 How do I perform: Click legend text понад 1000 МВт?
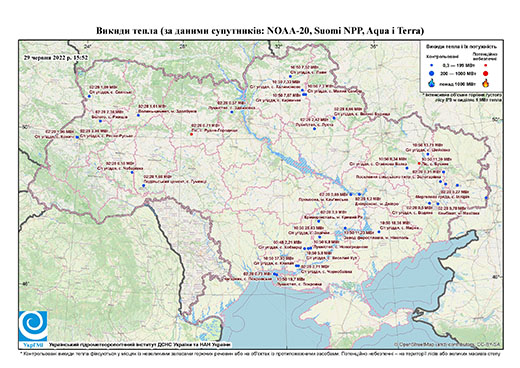457,84
